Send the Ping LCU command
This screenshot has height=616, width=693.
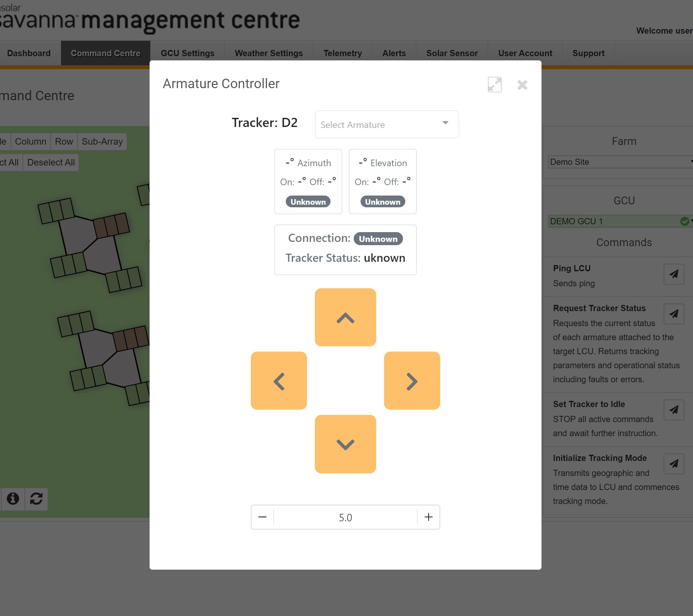(x=673, y=274)
